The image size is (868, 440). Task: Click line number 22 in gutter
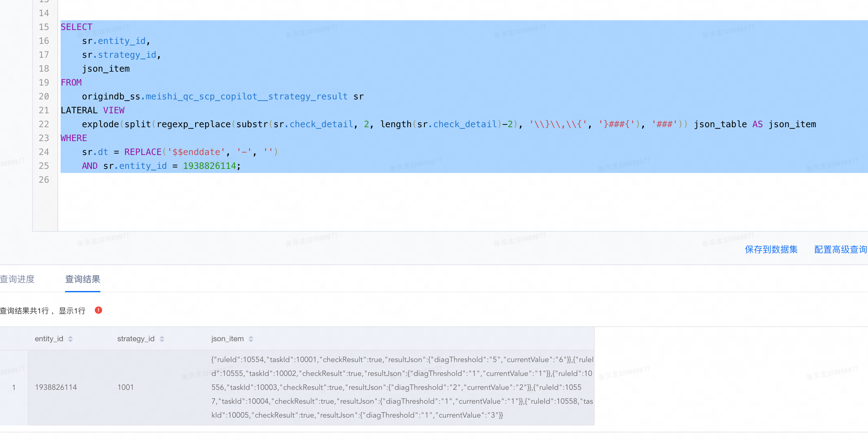(44, 124)
